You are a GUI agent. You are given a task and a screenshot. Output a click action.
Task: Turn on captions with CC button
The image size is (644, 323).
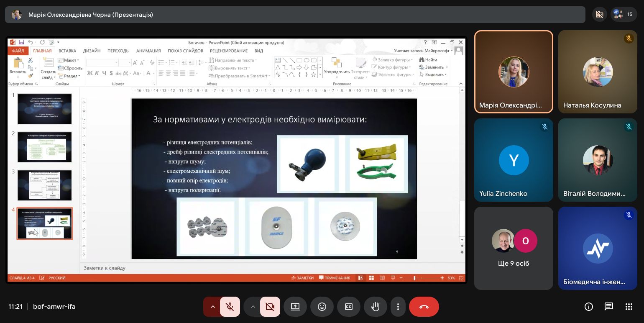[x=348, y=307]
